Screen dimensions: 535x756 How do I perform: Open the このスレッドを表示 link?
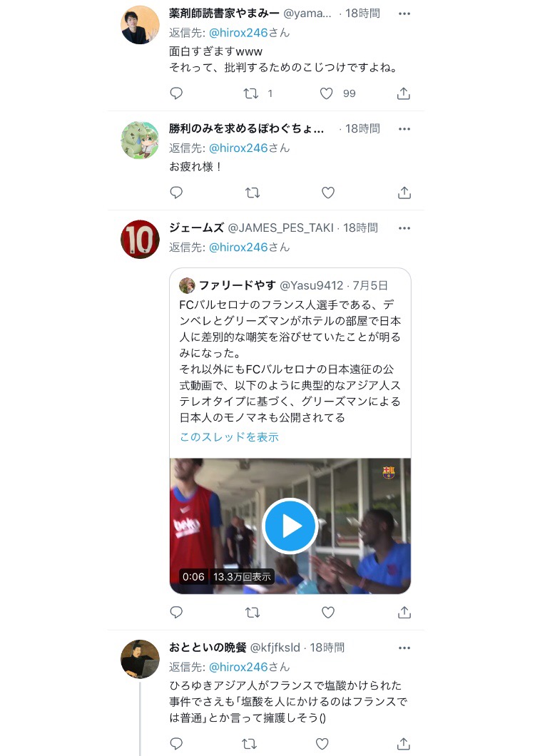click(x=229, y=436)
